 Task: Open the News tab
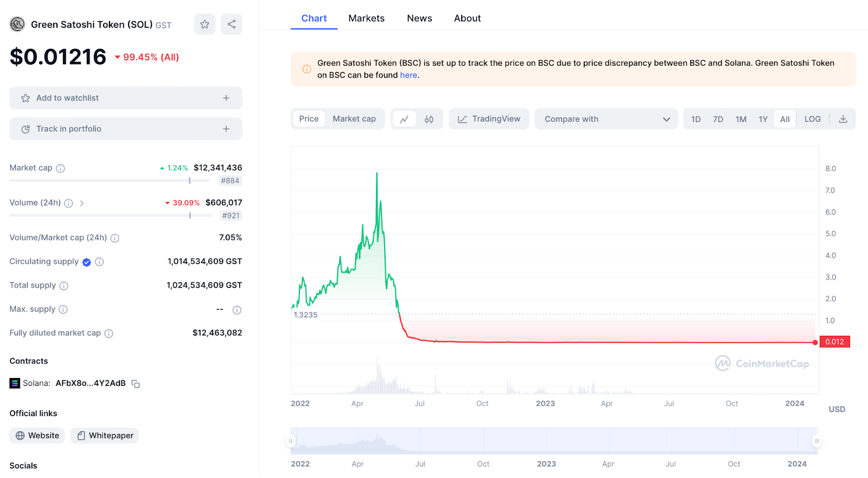(419, 18)
